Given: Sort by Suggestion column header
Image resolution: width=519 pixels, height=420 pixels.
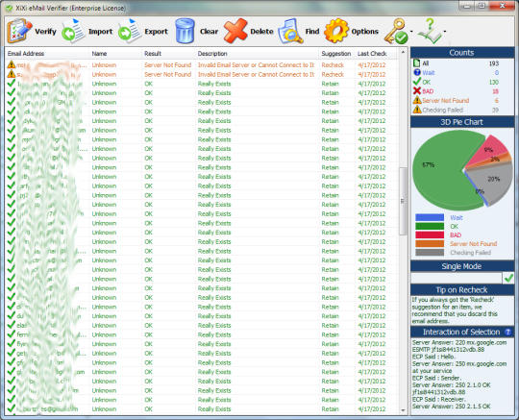Looking at the screenshot, I should click(336, 54).
